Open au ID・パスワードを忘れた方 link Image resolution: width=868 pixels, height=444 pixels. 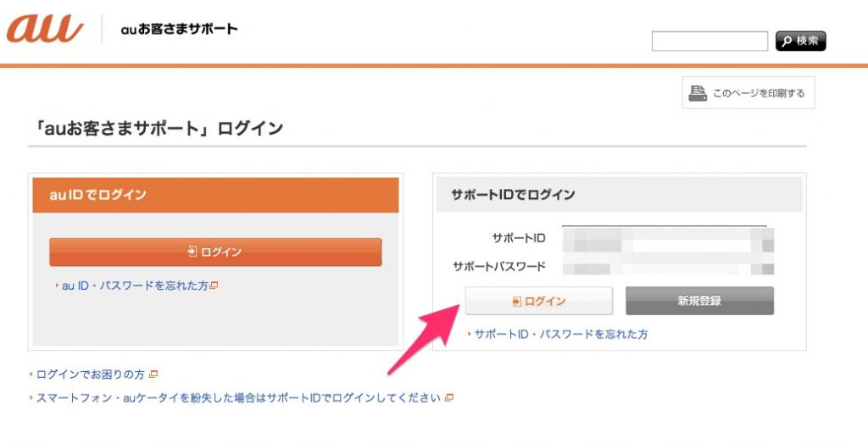click(x=135, y=286)
